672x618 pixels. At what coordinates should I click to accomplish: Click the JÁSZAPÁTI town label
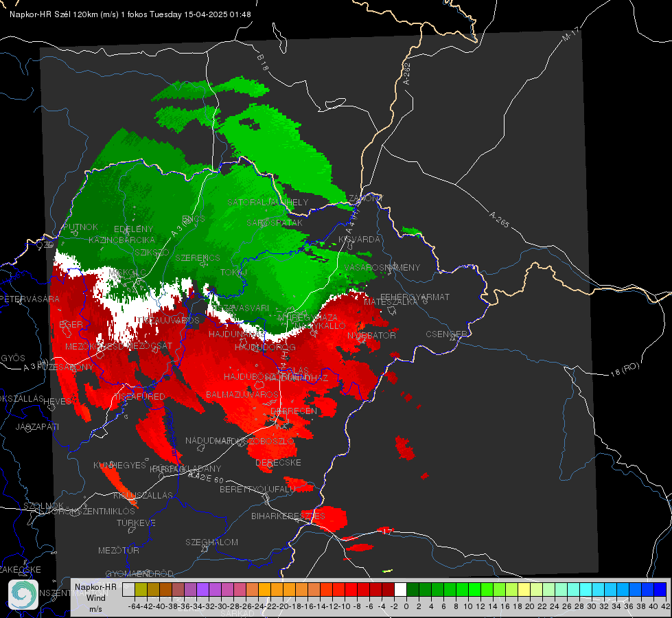click(37, 426)
